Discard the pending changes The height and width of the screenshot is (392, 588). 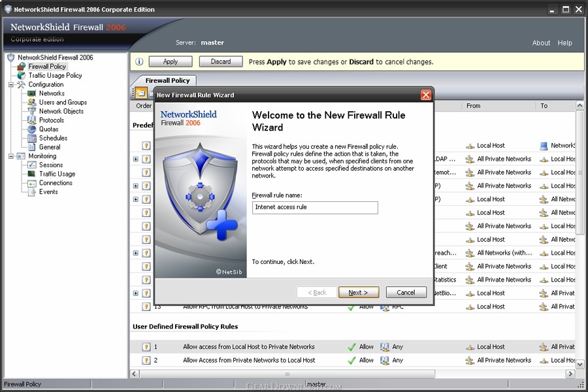221,61
